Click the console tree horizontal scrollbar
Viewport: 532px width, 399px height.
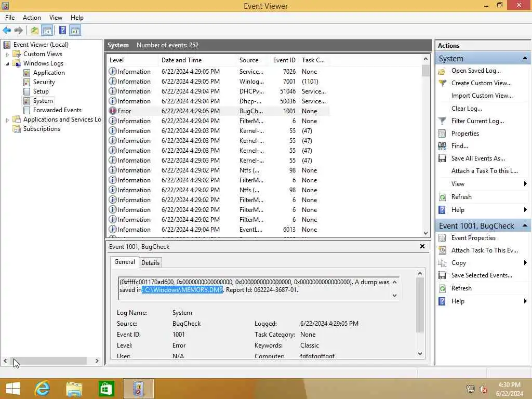pos(51,361)
